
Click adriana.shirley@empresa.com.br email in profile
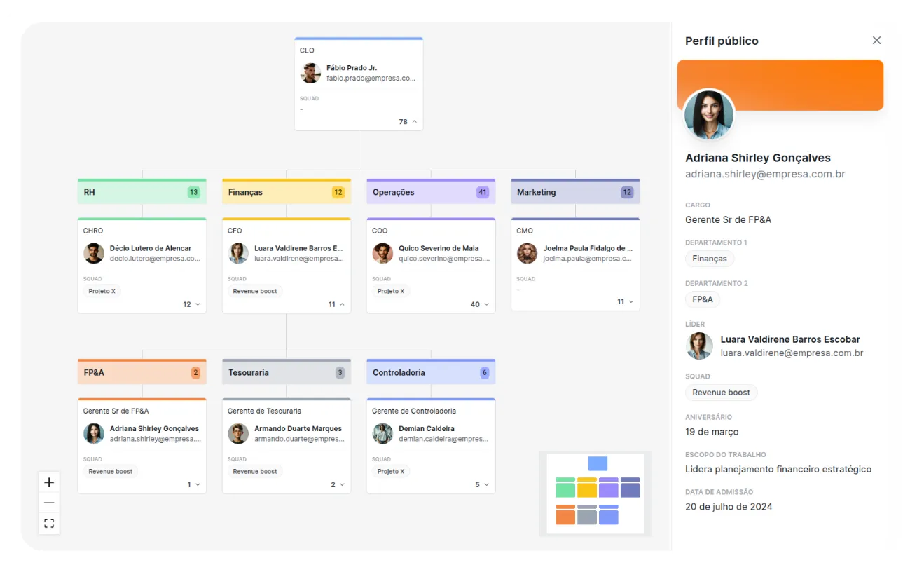click(765, 174)
